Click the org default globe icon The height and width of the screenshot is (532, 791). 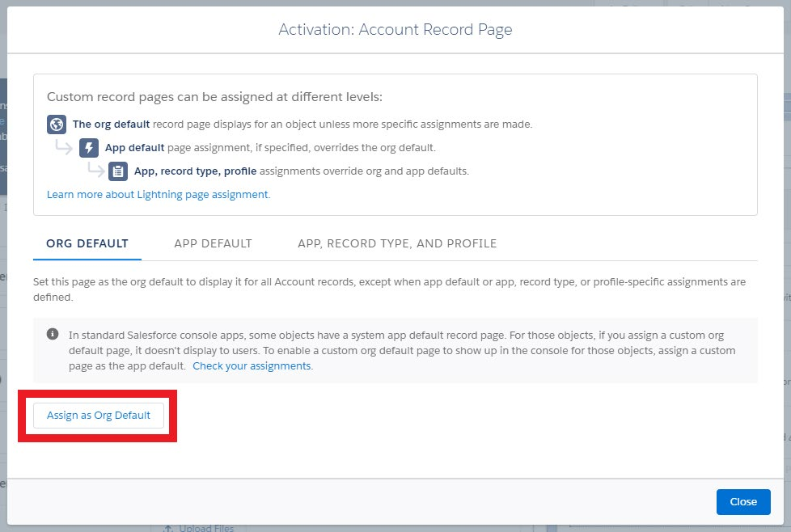(x=57, y=124)
